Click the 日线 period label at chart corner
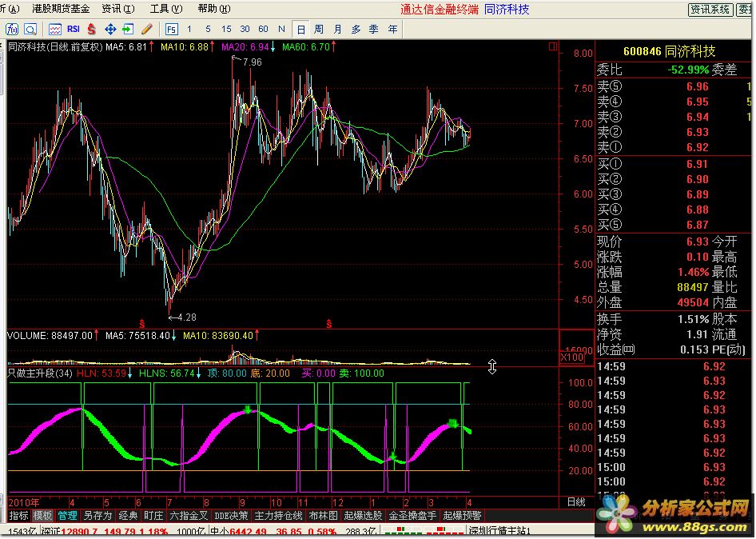This screenshot has width=756, height=539. pos(577,502)
